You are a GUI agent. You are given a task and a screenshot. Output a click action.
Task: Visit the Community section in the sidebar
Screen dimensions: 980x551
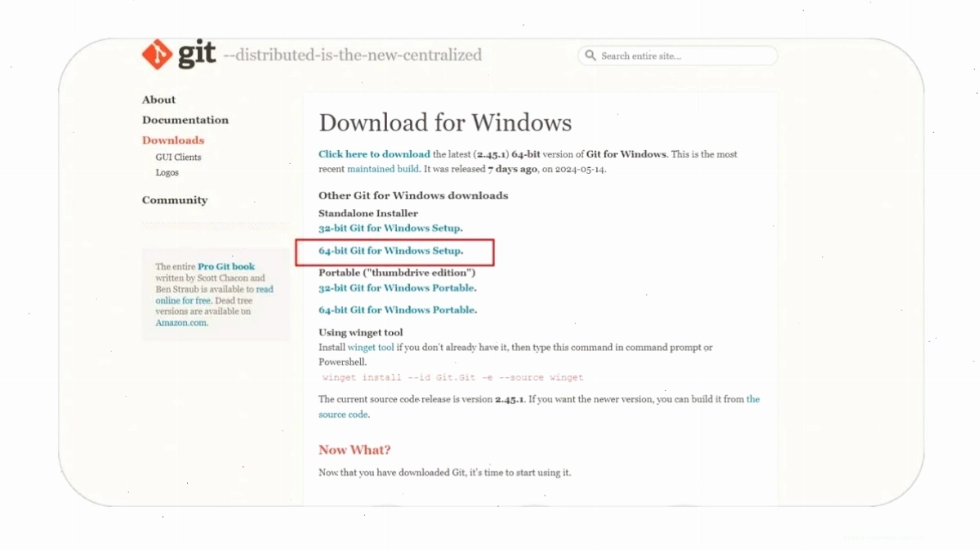pos(175,200)
